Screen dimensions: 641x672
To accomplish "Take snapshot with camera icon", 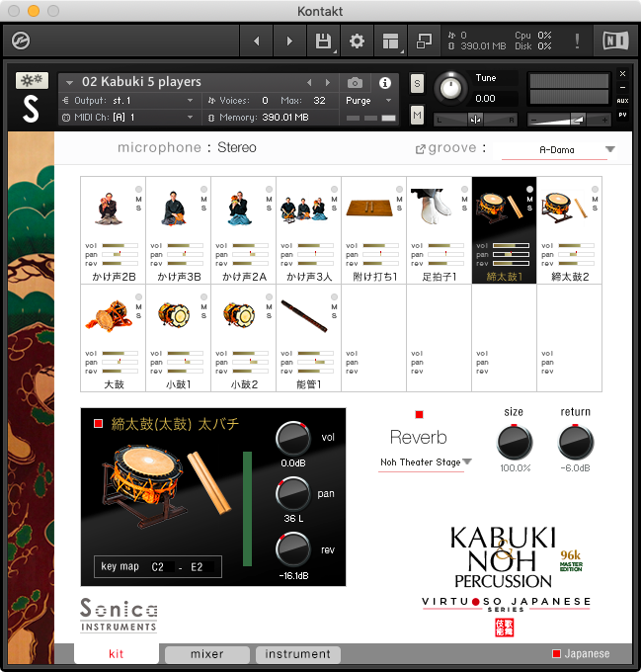I will pos(355,82).
